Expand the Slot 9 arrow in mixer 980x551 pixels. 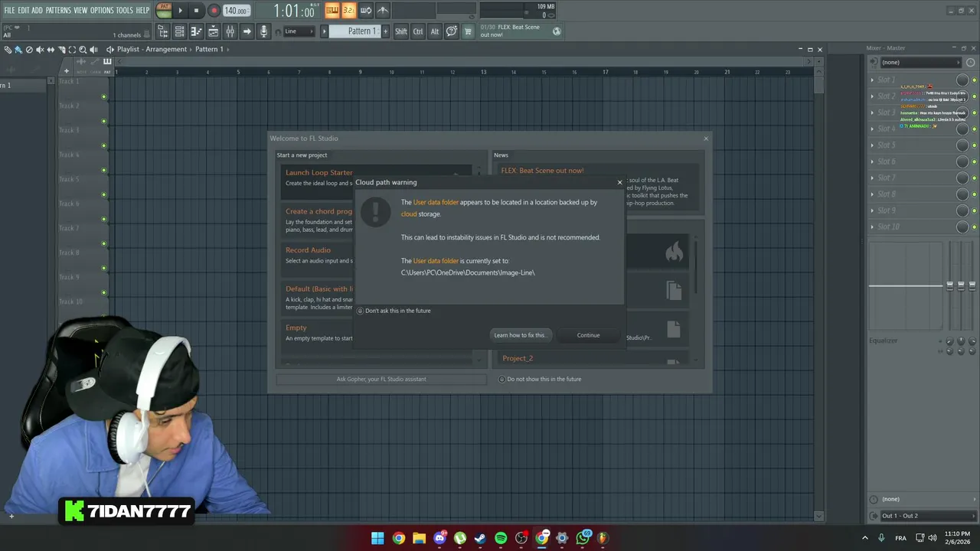click(x=872, y=210)
